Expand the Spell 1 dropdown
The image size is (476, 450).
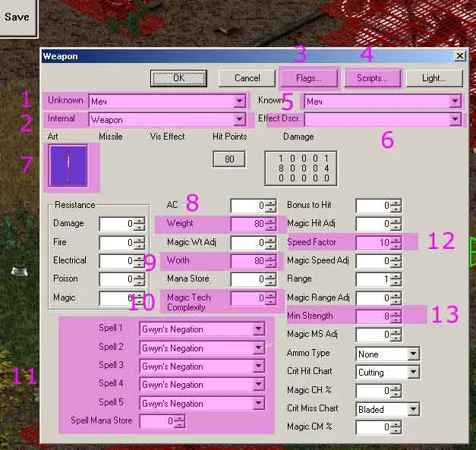259,329
